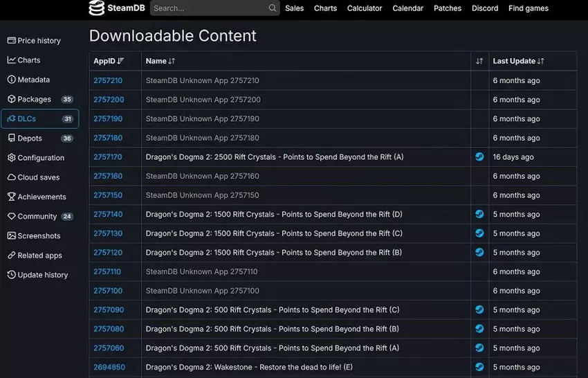This screenshot has height=378, width=588.
Task: Click Steam icon for 1500 Rift Crystals (D)
Action: [x=479, y=215]
